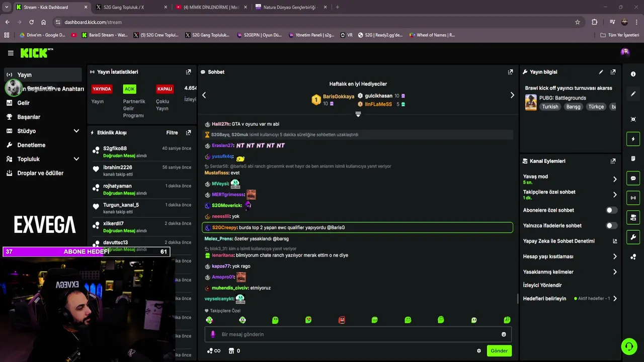The height and width of the screenshot is (362, 644).
Task: Pop out the Kanal Eylemleri panel
Action: pyautogui.click(x=613, y=161)
